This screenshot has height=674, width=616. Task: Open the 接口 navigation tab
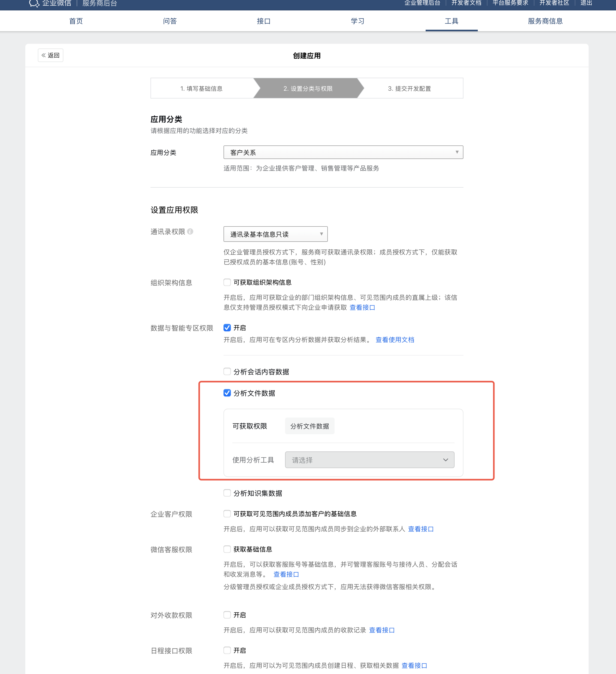264,21
